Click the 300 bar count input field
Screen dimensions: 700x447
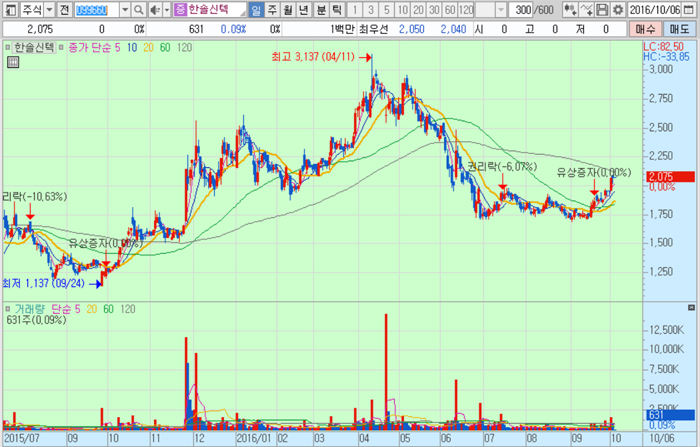[x=522, y=10]
